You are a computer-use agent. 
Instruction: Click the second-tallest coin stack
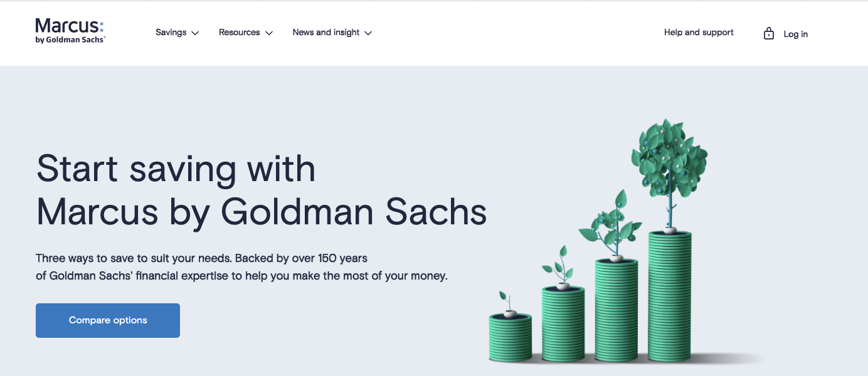tap(617, 310)
